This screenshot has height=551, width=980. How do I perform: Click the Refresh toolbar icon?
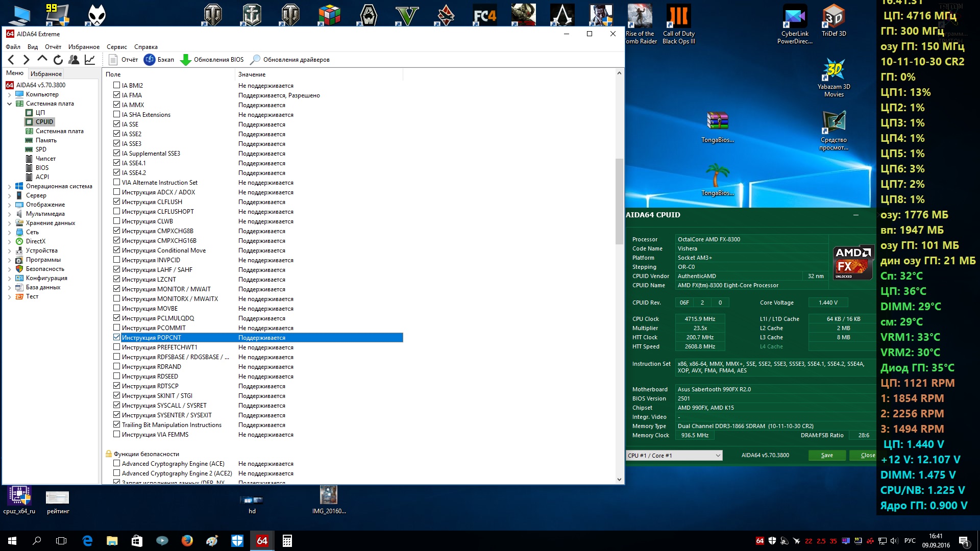point(58,60)
